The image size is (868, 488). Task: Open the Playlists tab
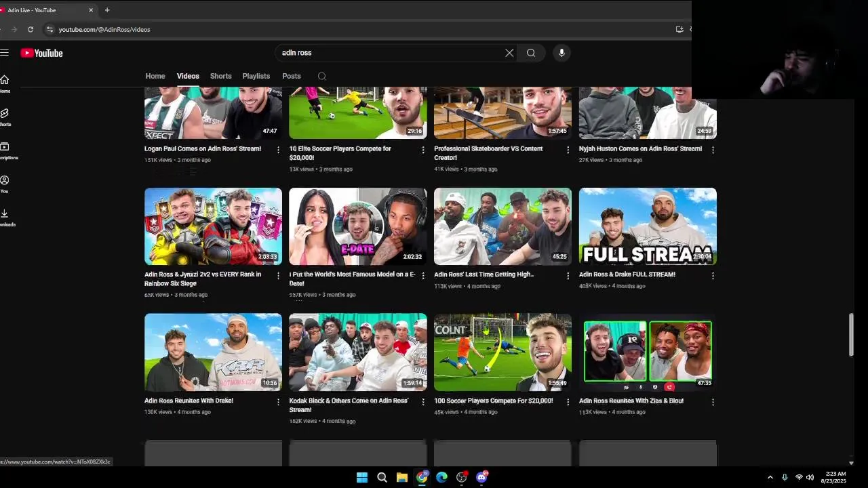256,76
